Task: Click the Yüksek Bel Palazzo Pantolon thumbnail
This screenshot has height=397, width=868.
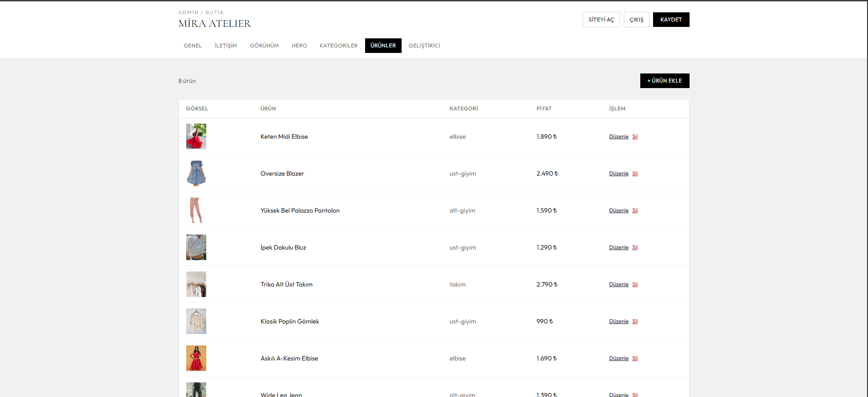Action: (196, 210)
